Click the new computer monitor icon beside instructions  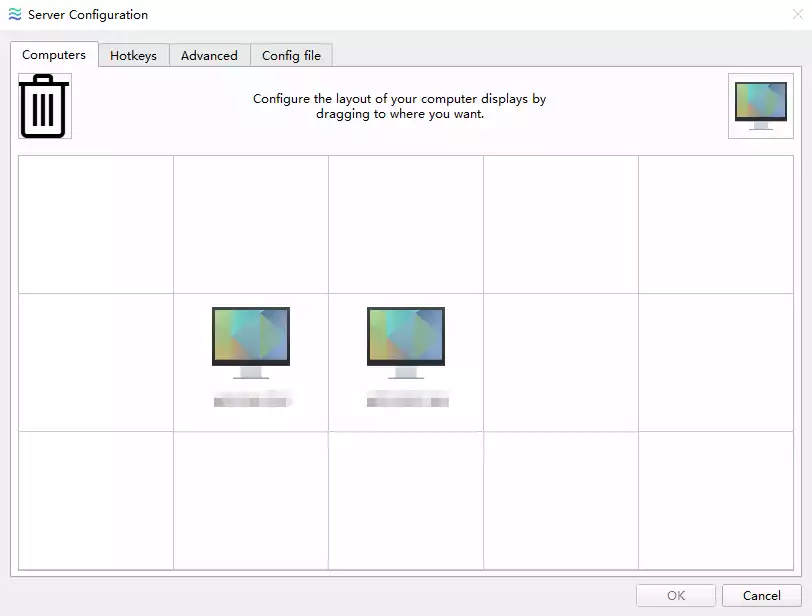[x=760, y=106]
